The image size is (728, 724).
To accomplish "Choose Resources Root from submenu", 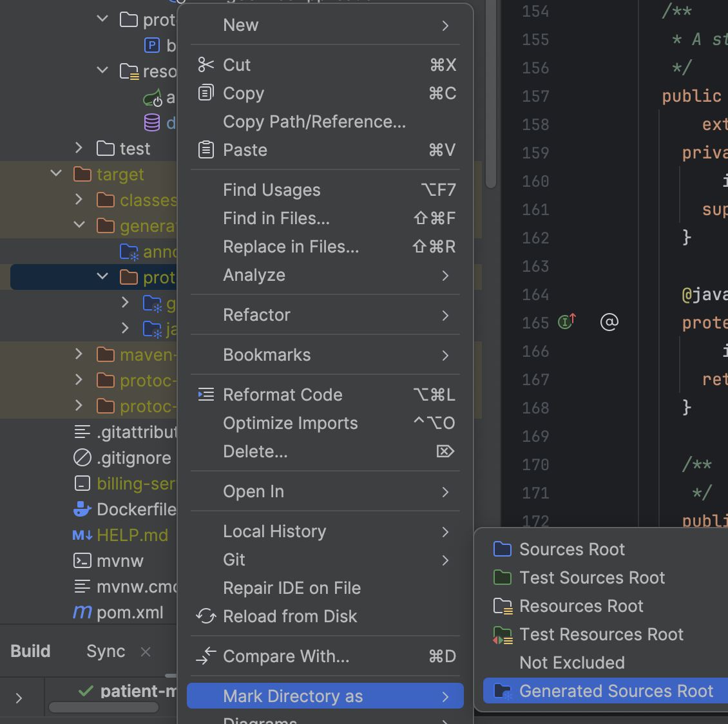I will pyautogui.click(x=580, y=606).
